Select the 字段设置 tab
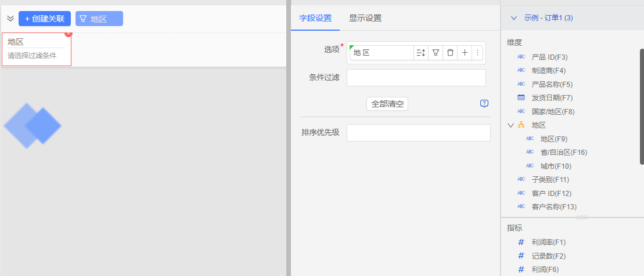The width and height of the screenshot is (644, 276). 315,18
